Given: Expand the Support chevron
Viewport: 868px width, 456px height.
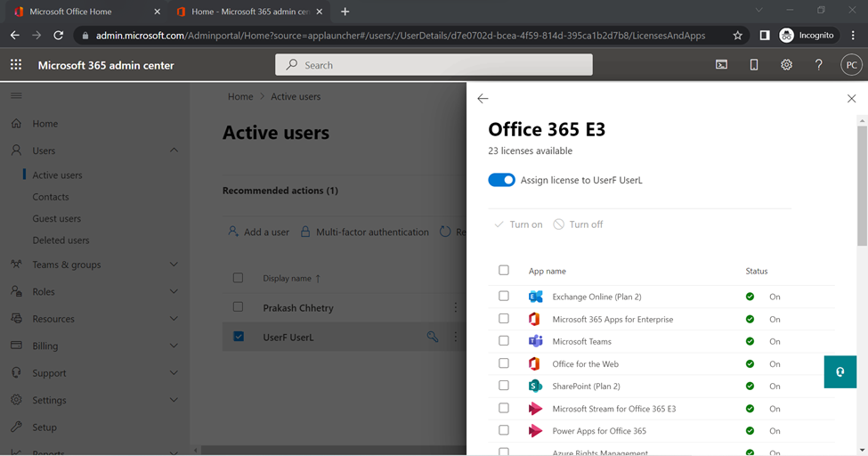Looking at the screenshot, I should pos(174,373).
